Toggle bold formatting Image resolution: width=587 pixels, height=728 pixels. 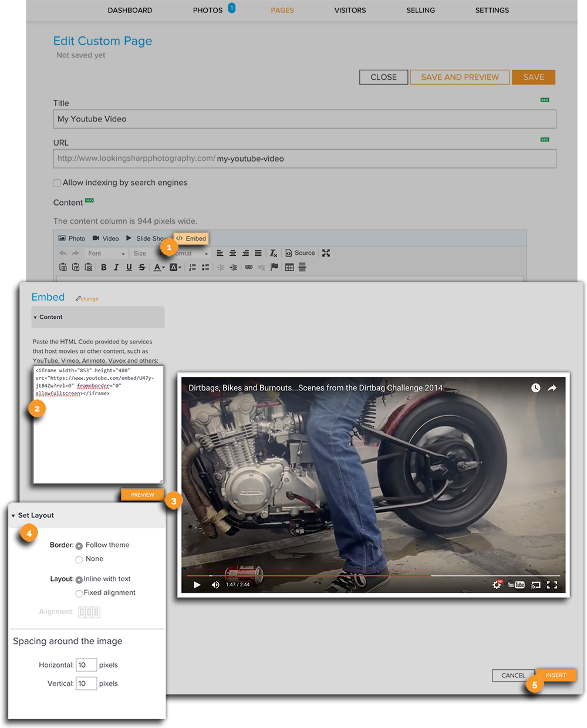click(104, 267)
